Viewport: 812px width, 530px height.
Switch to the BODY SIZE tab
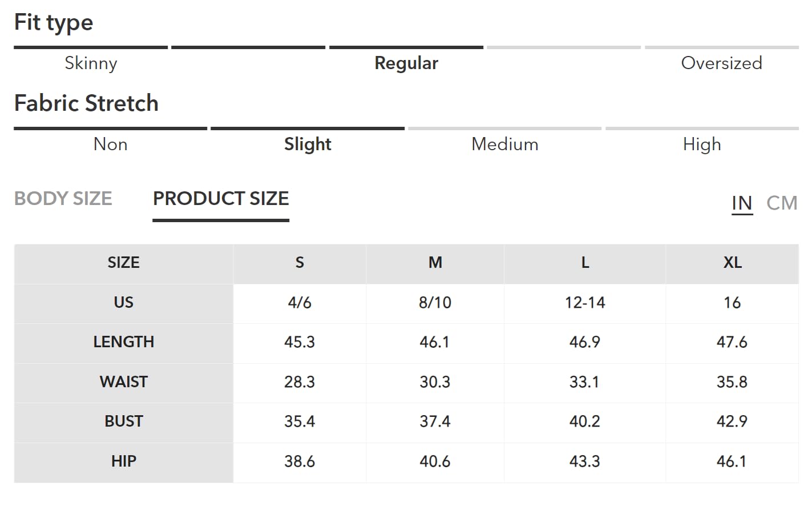(63, 199)
